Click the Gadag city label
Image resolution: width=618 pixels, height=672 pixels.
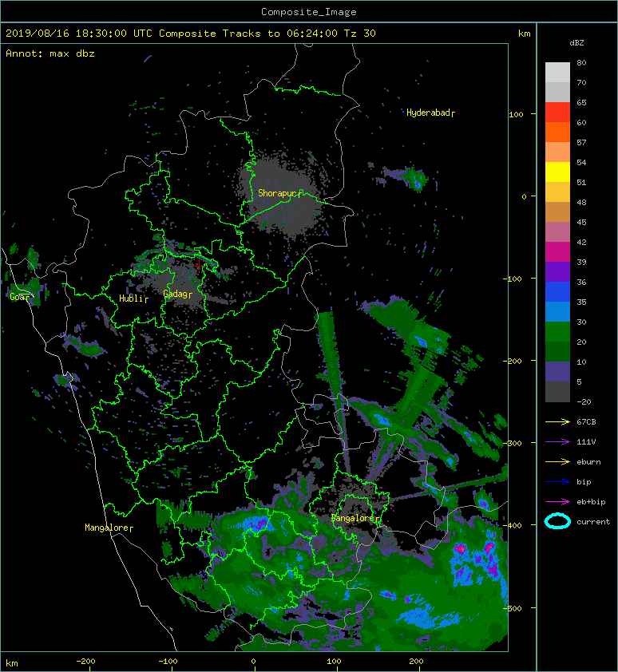pyautogui.click(x=177, y=294)
